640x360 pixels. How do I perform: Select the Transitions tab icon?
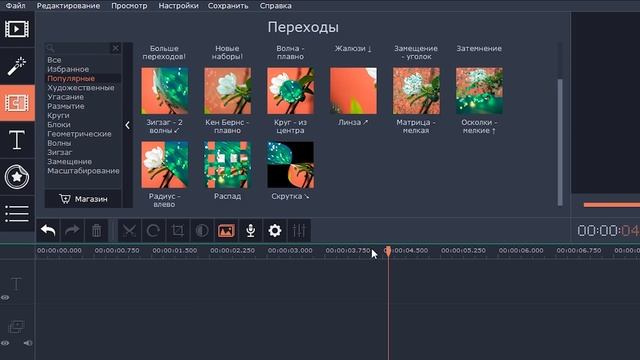click(x=17, y=103)
